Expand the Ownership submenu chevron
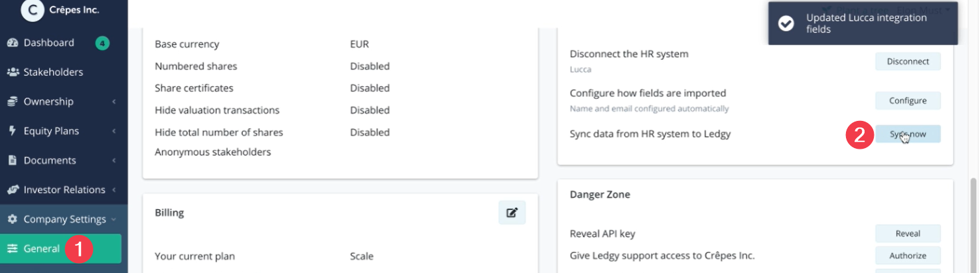 (x=114, y=102)
